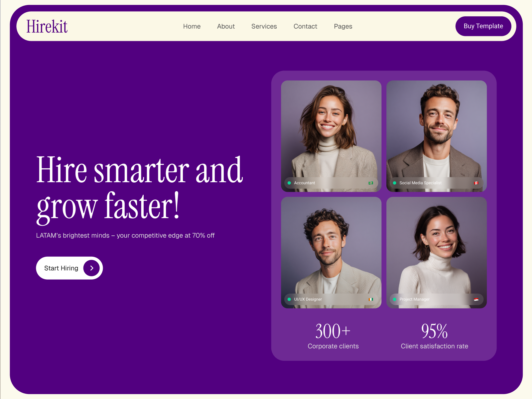Viewport: 532px width, 399px height.
Task: Go to the Home nav item
Action: click(x=192, y=26)
